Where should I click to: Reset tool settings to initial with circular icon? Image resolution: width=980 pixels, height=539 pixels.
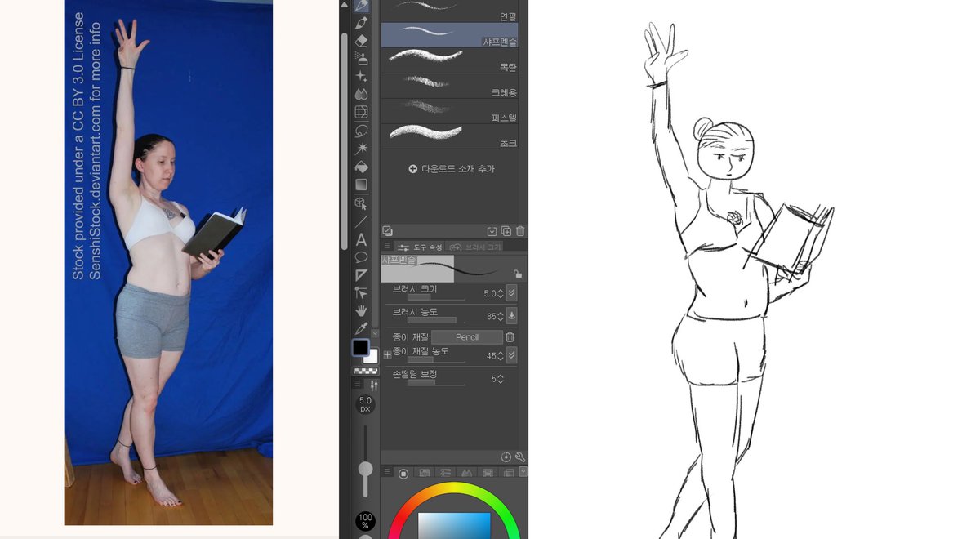point(506,457)
